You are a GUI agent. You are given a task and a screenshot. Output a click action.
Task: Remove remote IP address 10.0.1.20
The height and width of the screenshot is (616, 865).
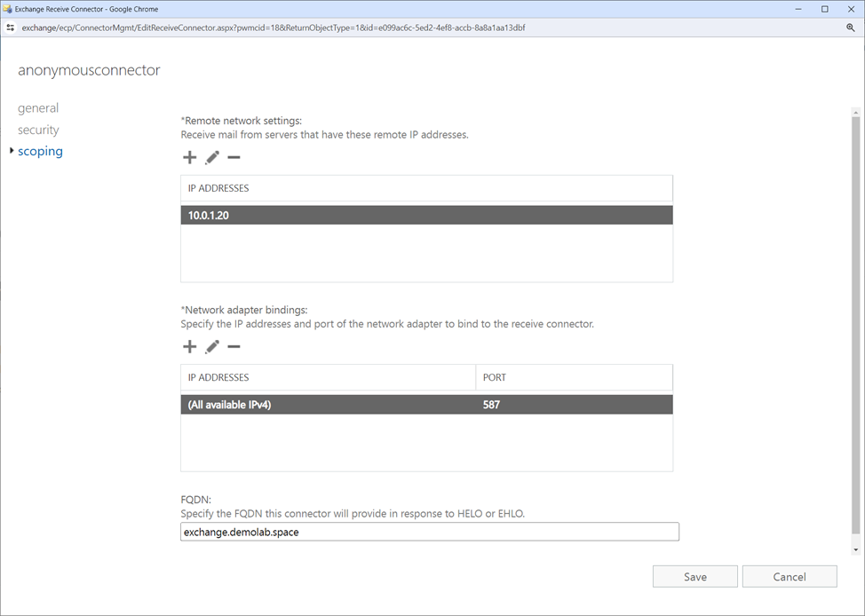click(x=233, y=157)
